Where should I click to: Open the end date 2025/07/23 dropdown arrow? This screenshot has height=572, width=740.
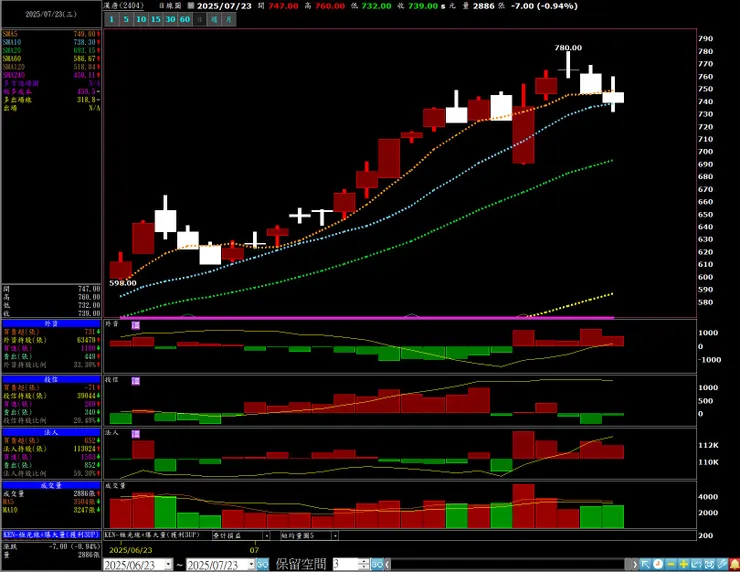point(252,564)
